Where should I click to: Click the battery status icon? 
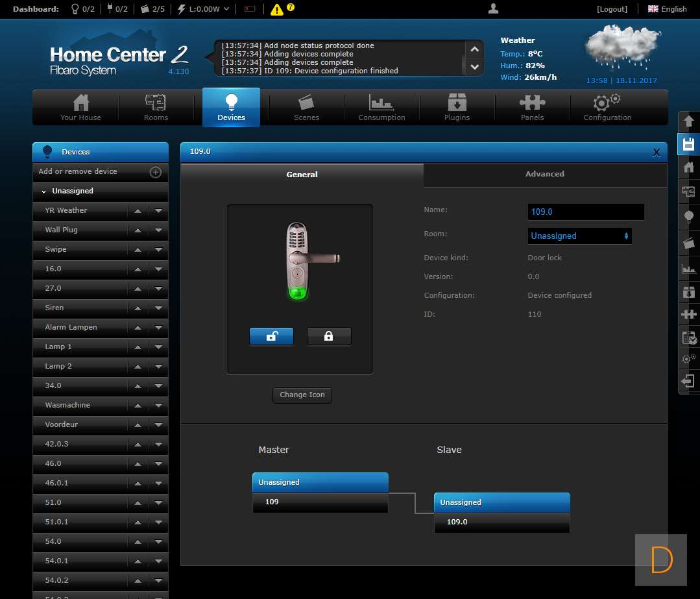coord(250,9)
